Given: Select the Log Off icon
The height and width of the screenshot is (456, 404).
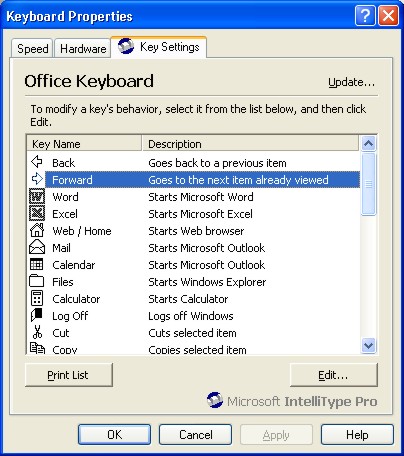Looking at the screenshot, I should click(36, 315).
